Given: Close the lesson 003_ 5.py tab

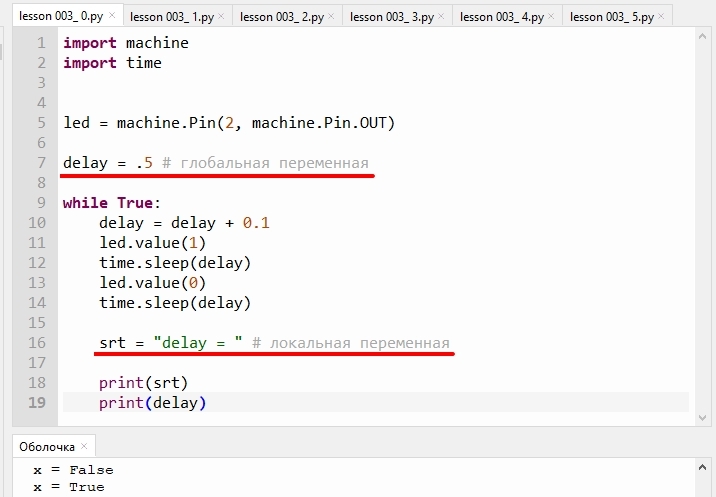Looking at the screenshot, I should pyautogui.click(x=661, y=16).
